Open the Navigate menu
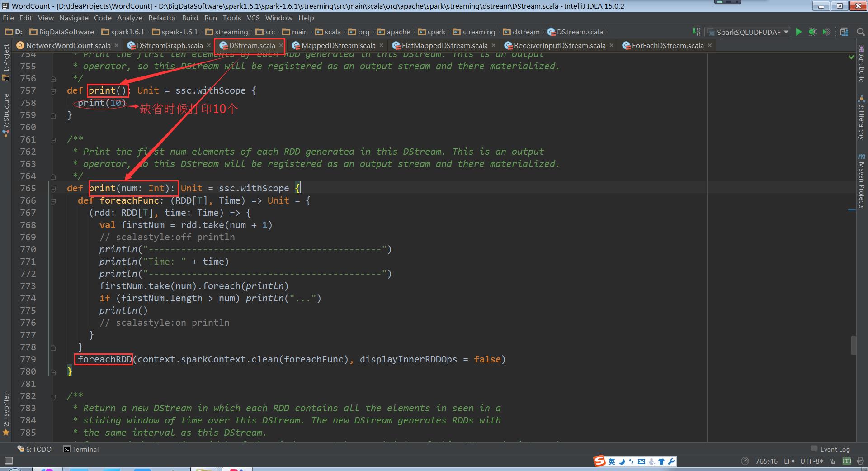The height and width of the screenshot is (471, 868). coord(74,18)
